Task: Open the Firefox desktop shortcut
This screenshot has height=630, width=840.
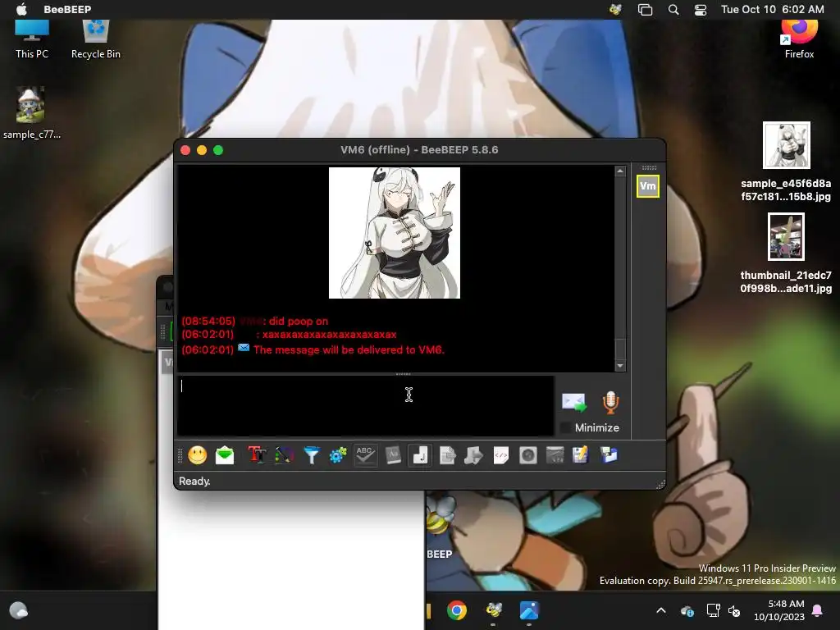Action: click(799, 39)
